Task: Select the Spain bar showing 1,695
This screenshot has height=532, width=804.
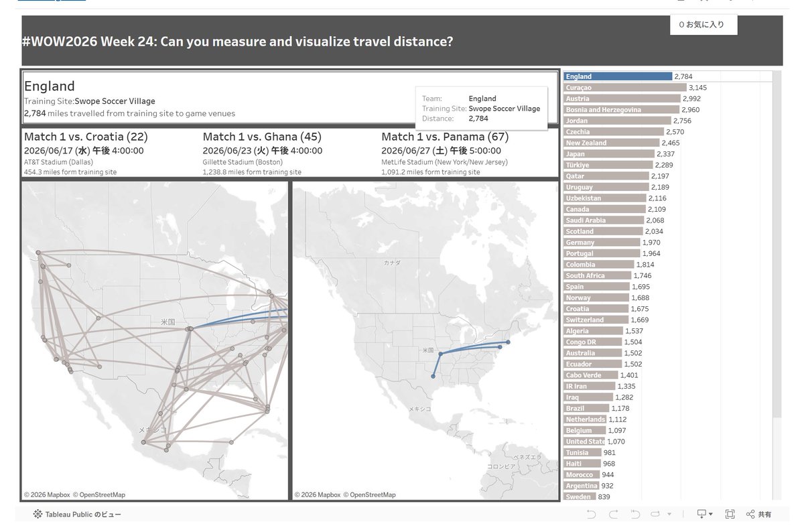Action: pos(597,287)
